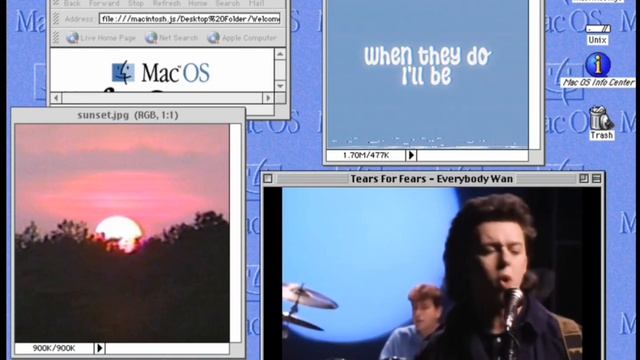Click the browser horizontal scrollbar track
Screen dimensions: 640x360
pyautogui.click(x=162, y=98)
